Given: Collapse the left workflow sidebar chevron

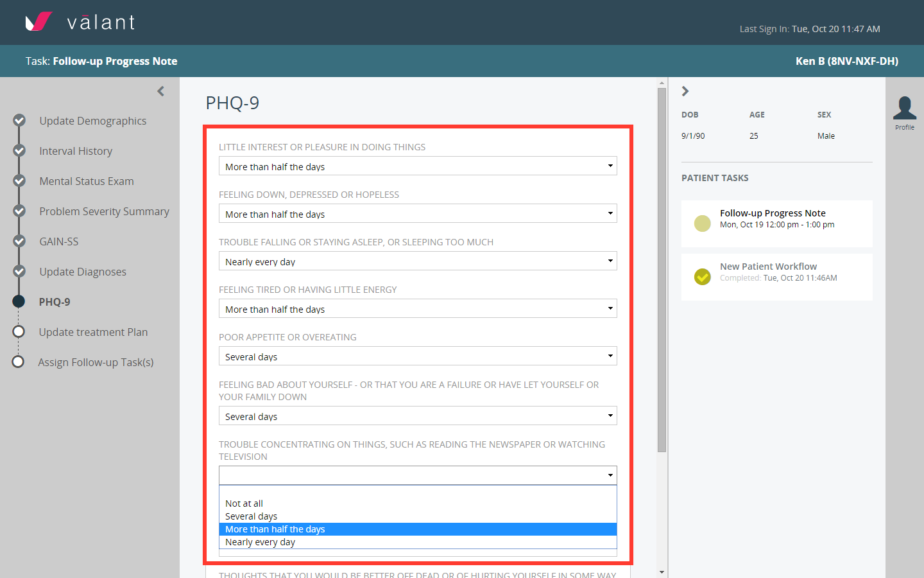Looking at the screenshot, I should 160,91.
